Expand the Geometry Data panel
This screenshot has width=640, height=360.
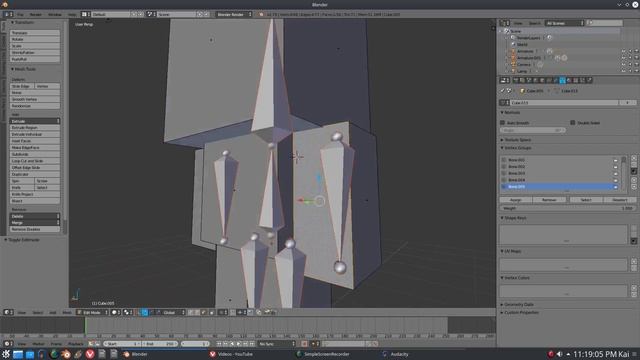[x=518, y=304]
